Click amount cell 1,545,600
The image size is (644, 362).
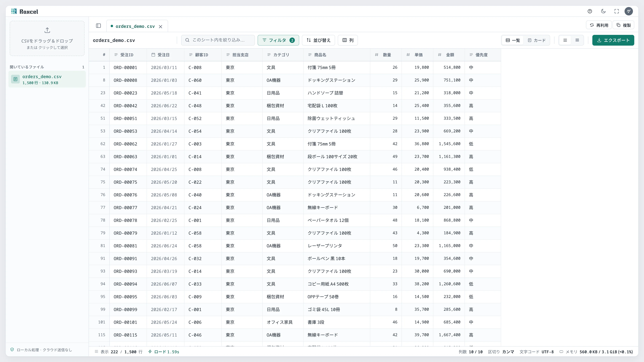pyautogui.click(x=449, y=144)
